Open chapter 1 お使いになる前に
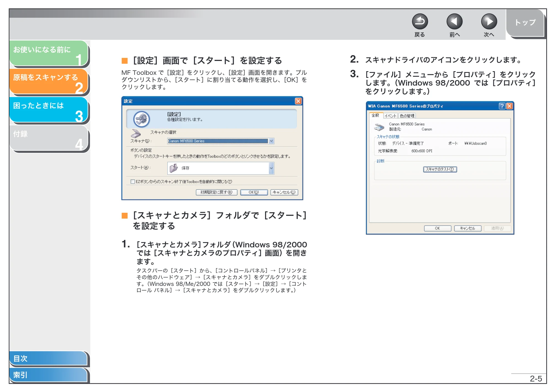The image size is (554, 392). point(49,53)
